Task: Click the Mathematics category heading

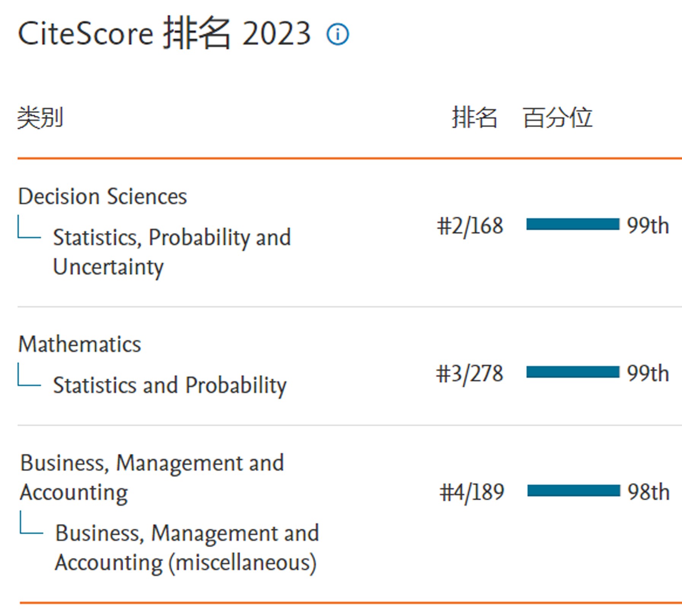Action: (80, 344)
